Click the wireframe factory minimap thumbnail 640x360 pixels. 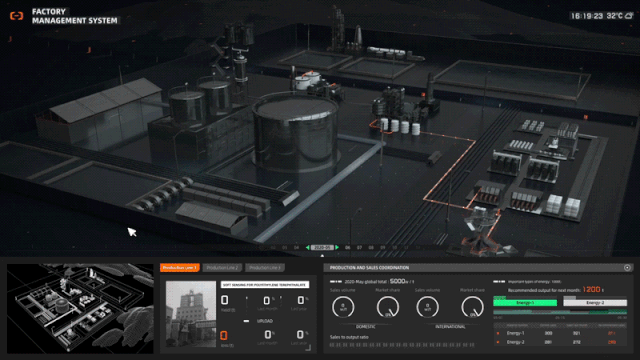80,309
